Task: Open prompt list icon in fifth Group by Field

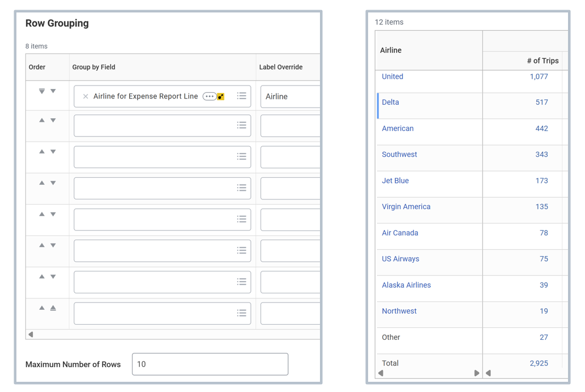Action: [241, 219]
